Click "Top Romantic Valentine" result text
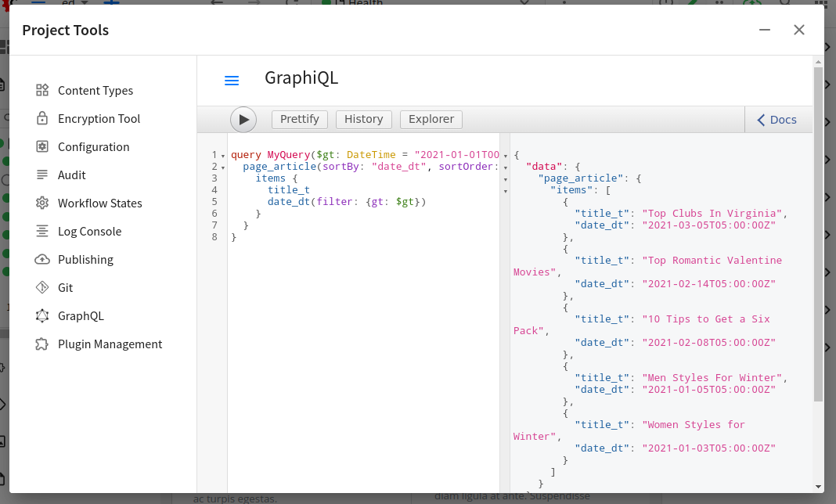Image resolution: width=836 pixels, height=504 pixels. [712, 261]
